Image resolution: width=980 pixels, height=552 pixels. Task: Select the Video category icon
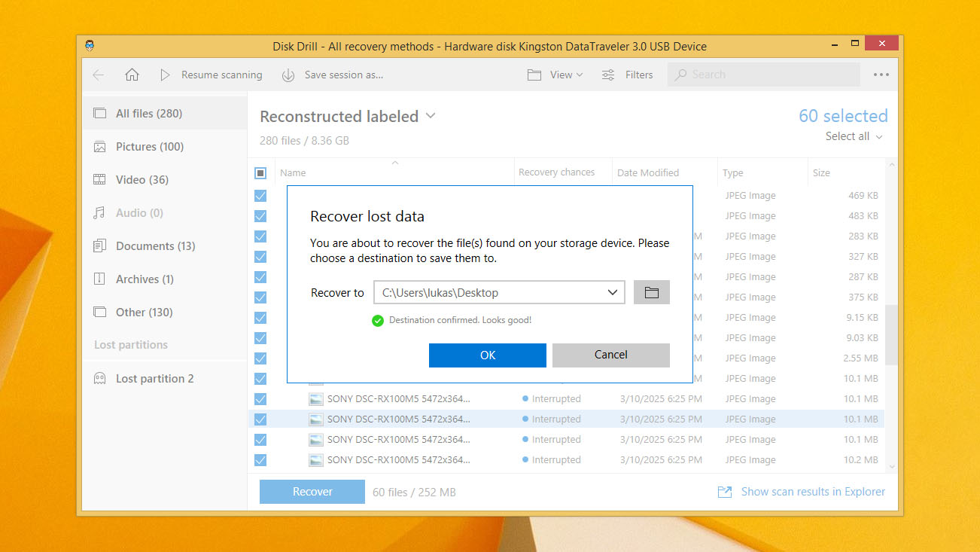[x=99, y=179]
